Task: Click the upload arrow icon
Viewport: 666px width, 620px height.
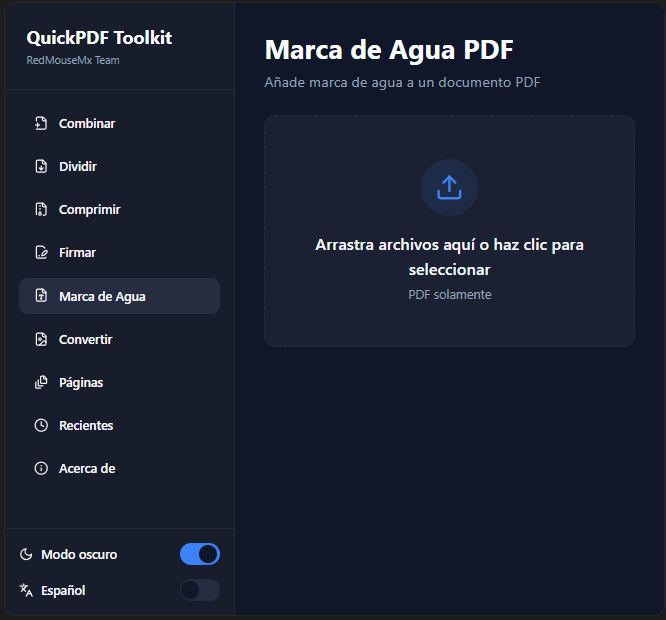Action: click(x=449, y=187)
